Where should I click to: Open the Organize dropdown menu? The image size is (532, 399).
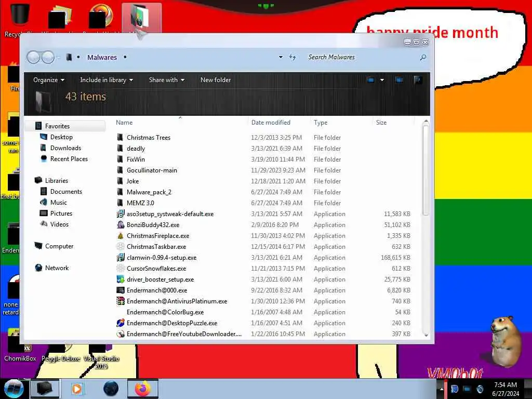49,80
